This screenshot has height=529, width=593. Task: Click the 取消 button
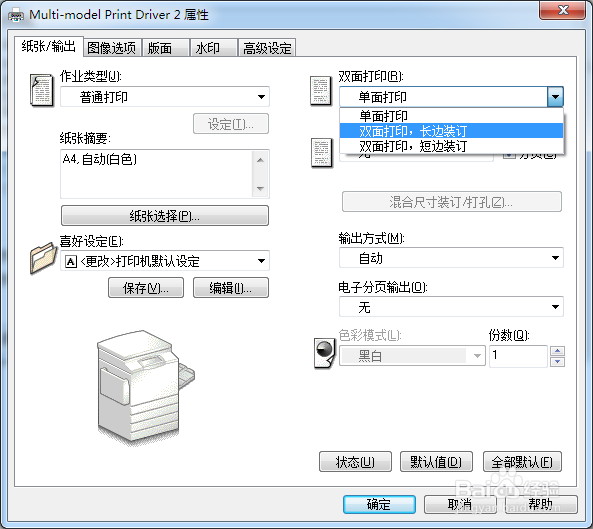[x=460, y=504]
